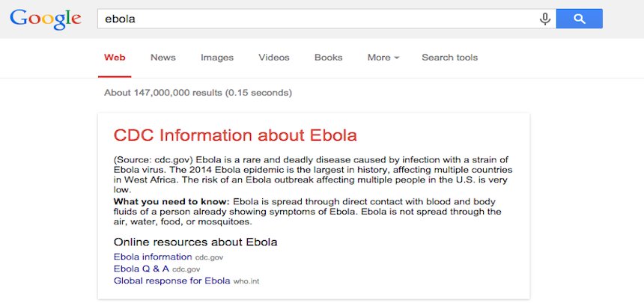644x303 pixels.
Task: Click the Google logo
Action: click(x=46, y=19)
